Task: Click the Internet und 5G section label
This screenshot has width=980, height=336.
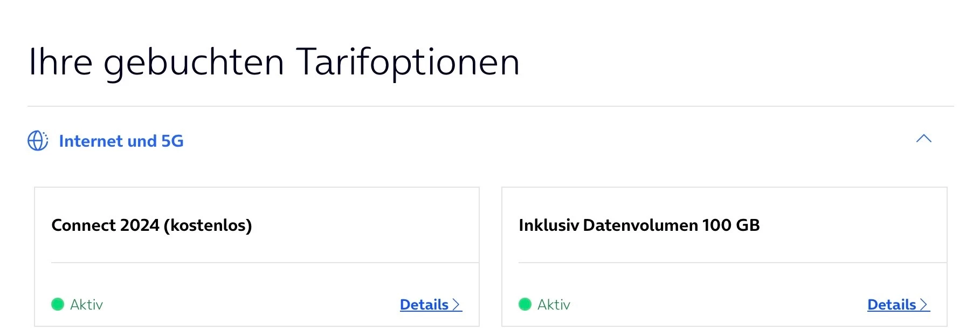Action: click(121, 141)
